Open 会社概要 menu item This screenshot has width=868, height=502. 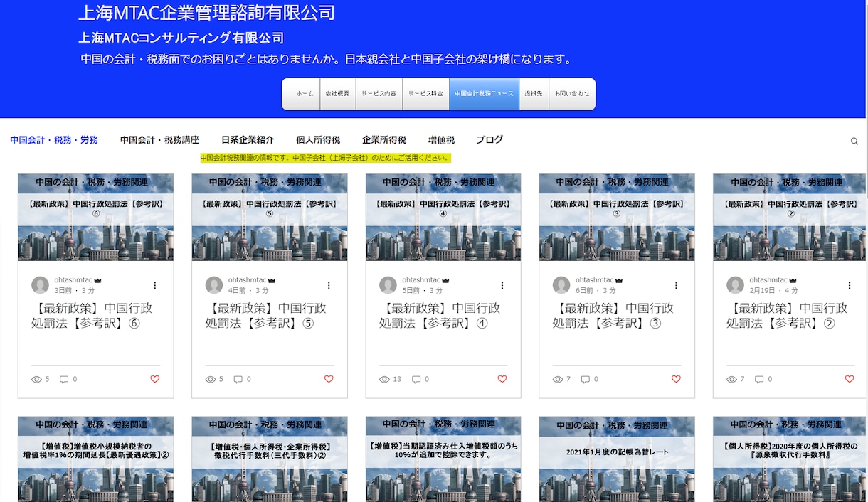coord(337,94)
